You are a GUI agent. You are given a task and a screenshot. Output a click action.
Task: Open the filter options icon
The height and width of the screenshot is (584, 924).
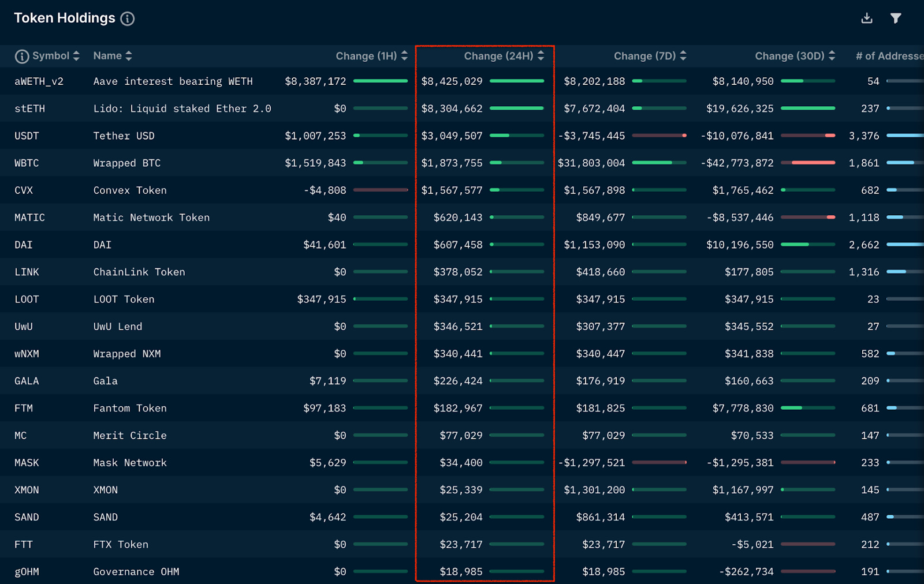tap(896, 18)
